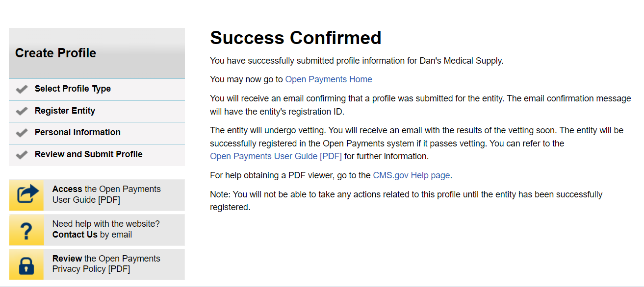Review the Open Payments Privacy Policy text
This screenshot has width=644, height=287.
click(106, 264)
